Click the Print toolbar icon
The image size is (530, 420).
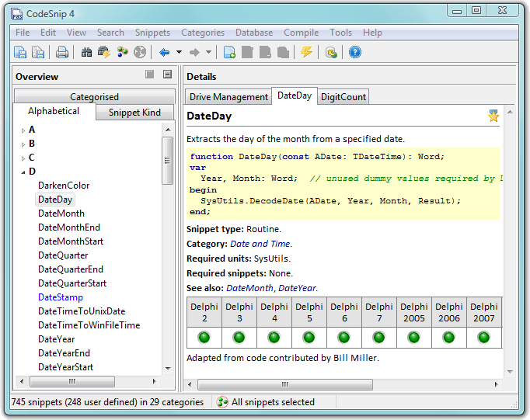click(61, 53)
